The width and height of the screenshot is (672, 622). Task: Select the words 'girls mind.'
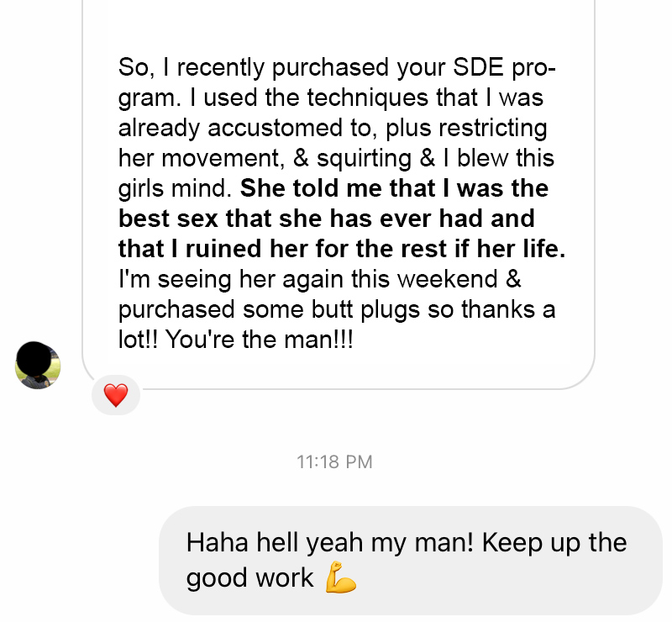coord(175,189)
